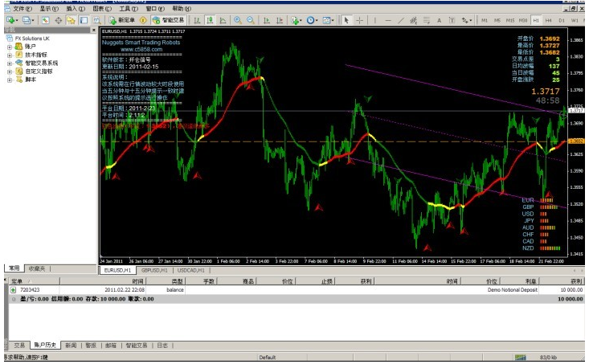589x364 pixels.
Task: Switch to the 收藏夹 navigator tab
Action: (x=37, y=268)
